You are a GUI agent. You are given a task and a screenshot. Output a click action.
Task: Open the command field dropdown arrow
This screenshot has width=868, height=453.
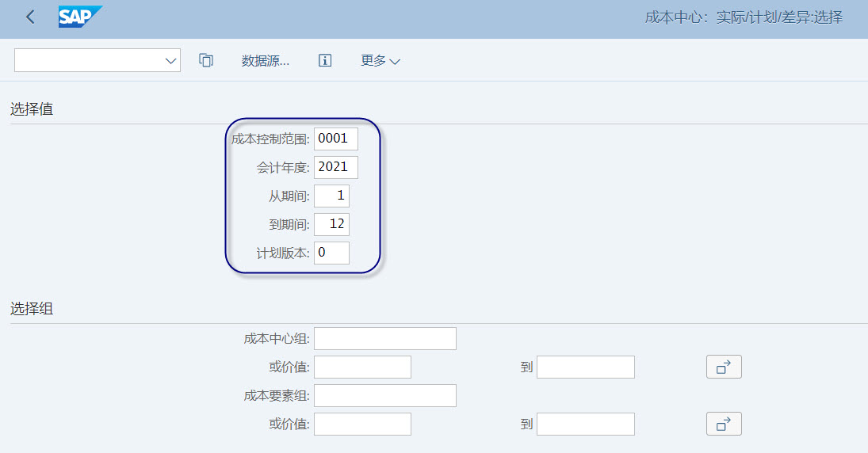[x=170, y=61]
